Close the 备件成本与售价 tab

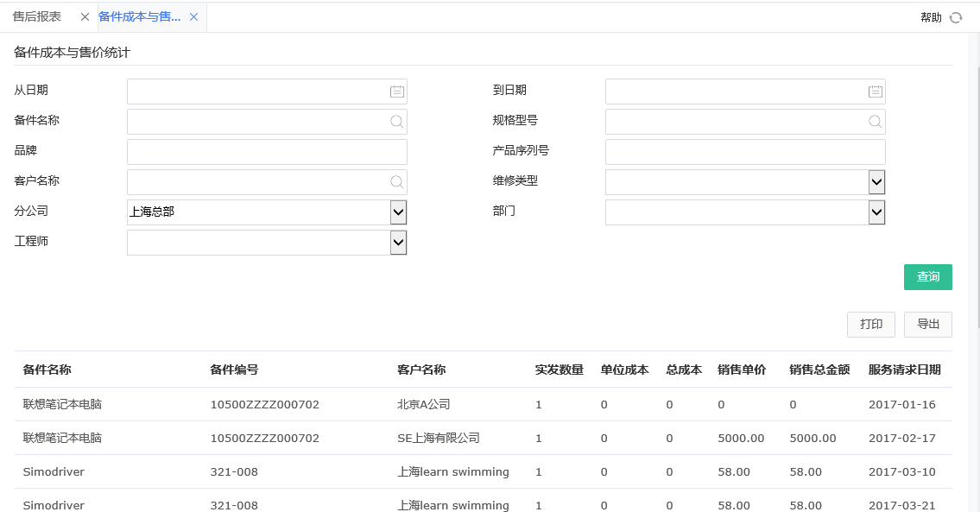click(194, 16)
